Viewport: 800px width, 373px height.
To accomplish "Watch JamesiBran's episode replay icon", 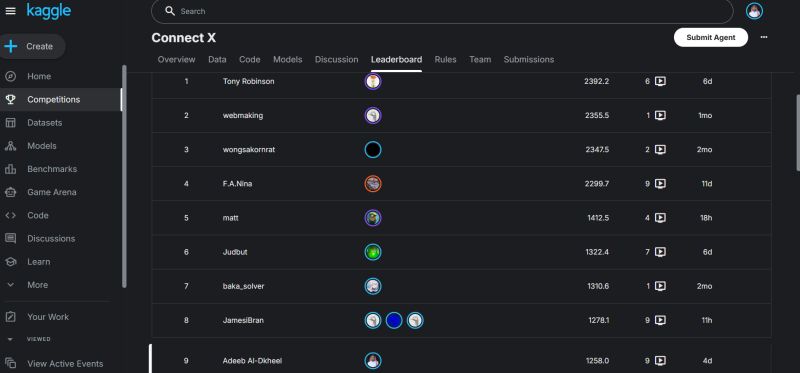I will (x=660, y=320).
